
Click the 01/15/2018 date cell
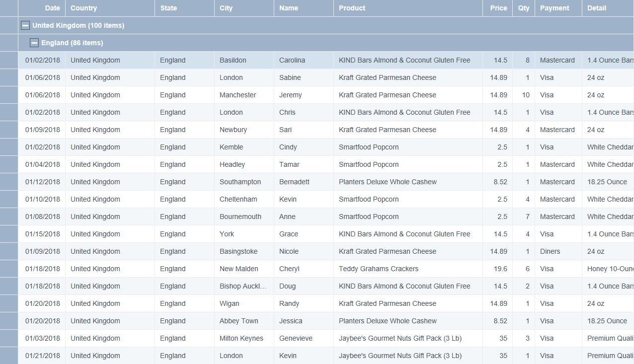42,234
